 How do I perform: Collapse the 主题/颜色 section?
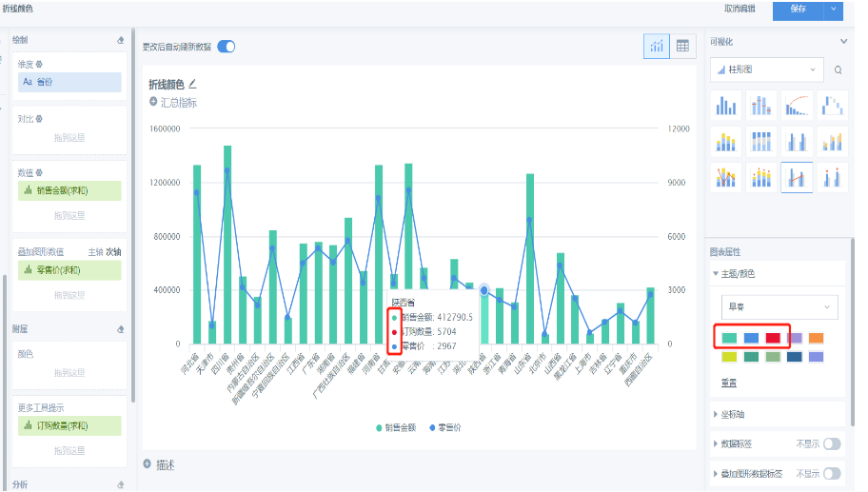(x=715, y=273)
